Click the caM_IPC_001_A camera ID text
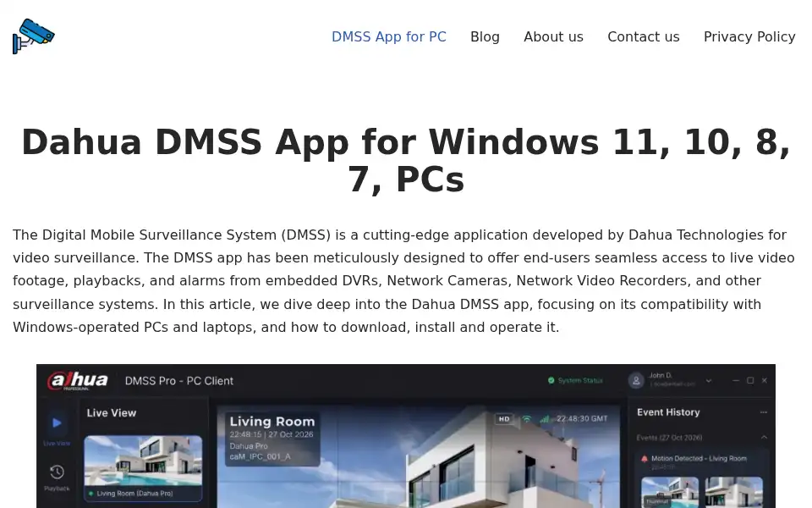Screen dimensions: 812x508 point(260,456)
